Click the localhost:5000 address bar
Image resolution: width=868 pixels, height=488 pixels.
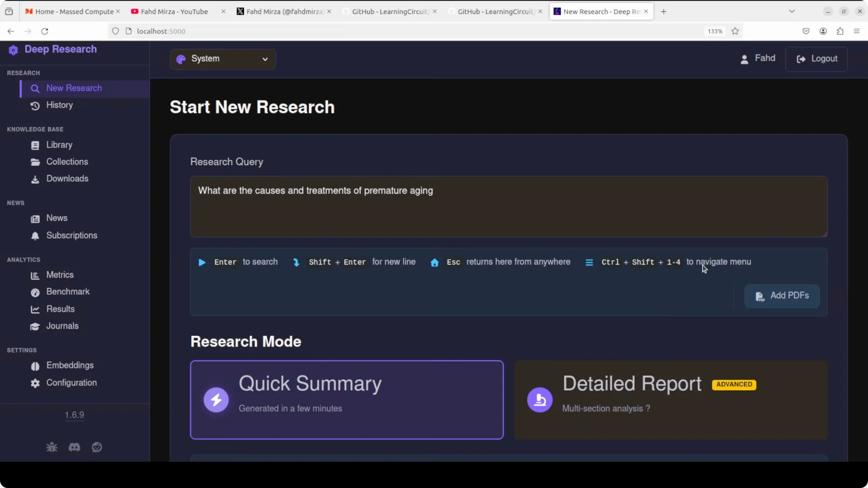407,31
